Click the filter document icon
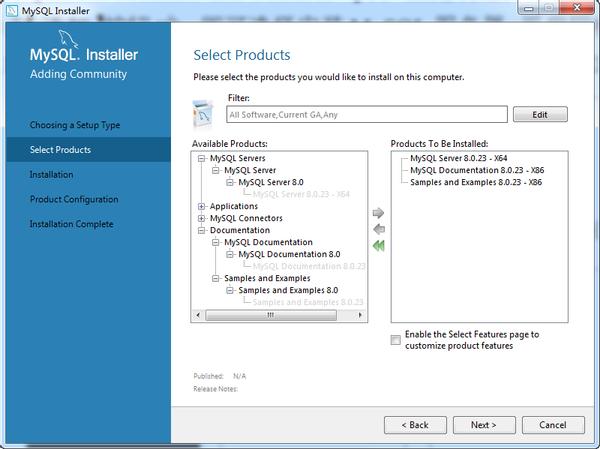The height and width of the screenshot is (449, 600). [x=205, y=113]
